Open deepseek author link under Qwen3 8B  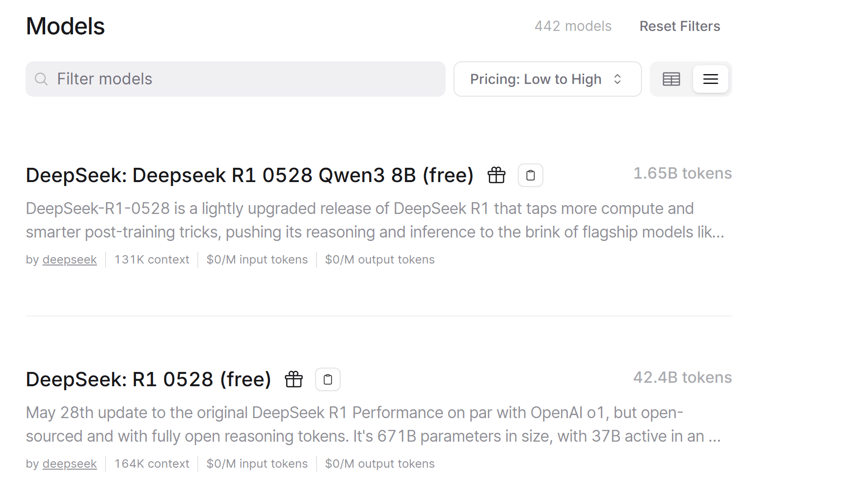70,260
